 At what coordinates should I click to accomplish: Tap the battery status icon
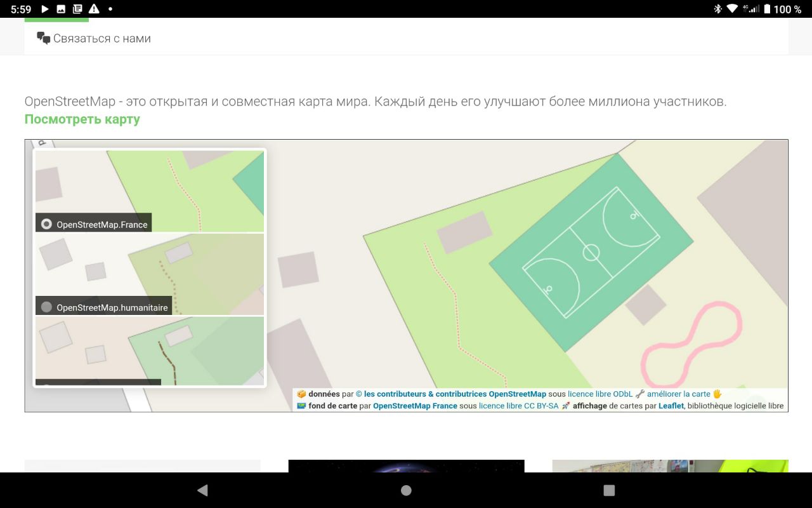pos(767,9)
